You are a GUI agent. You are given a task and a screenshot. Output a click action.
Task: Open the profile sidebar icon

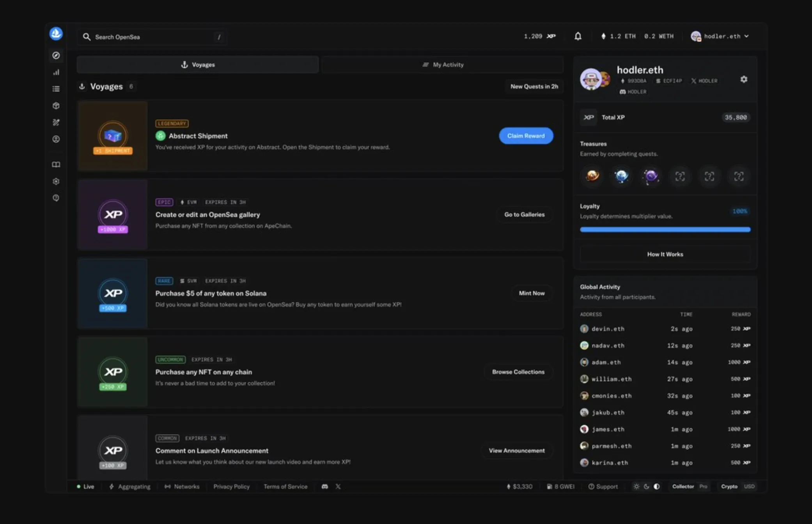tap(56, 139)
